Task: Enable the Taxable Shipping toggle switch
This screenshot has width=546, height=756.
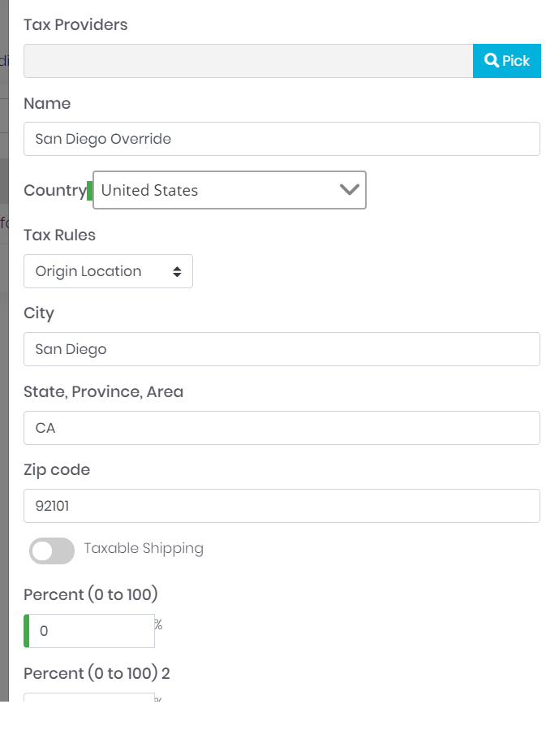Action: pos(52,551)
